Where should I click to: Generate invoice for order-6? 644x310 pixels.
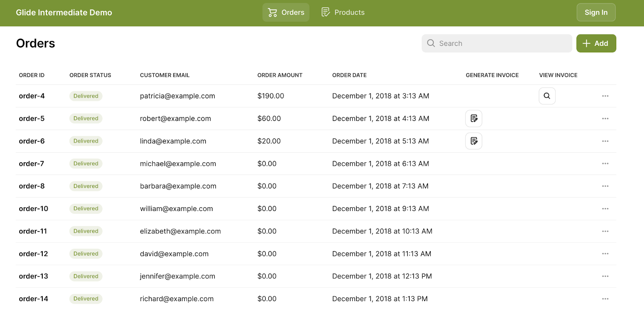pos(474,141)
